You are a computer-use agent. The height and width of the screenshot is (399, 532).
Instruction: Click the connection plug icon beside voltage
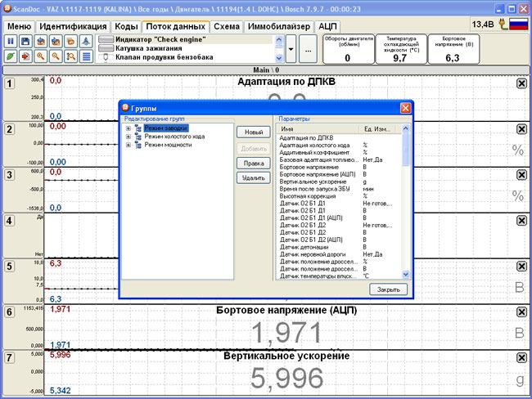point(501,25)
